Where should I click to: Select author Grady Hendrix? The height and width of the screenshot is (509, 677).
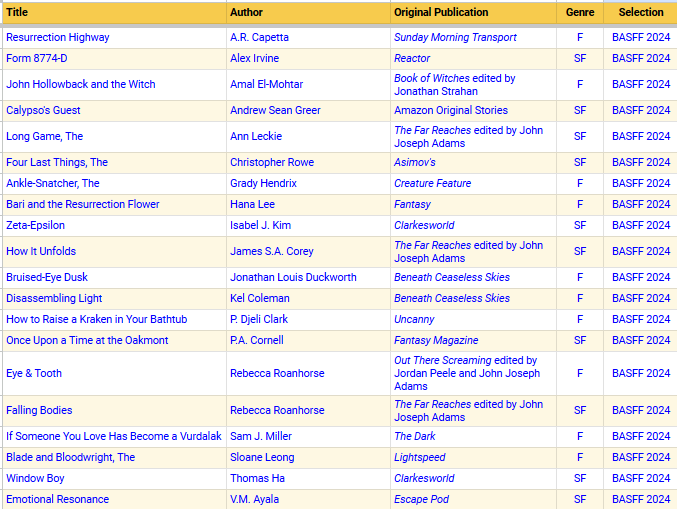[263, 183]
